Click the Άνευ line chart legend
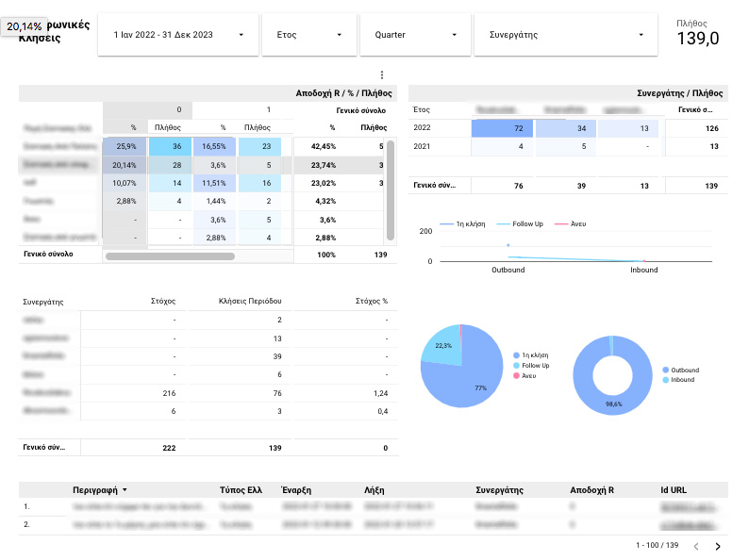Screen dimensions: 749x560 point(571,223)
